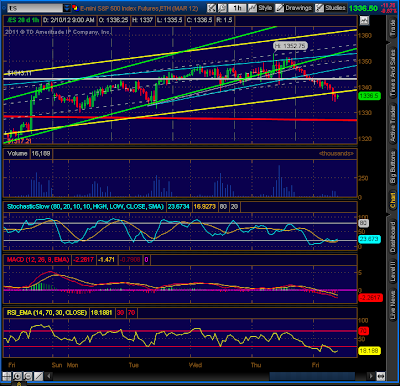Viewport: 400px width, 386px height.
Task: Open the Style menu
Action: [261, 8]
